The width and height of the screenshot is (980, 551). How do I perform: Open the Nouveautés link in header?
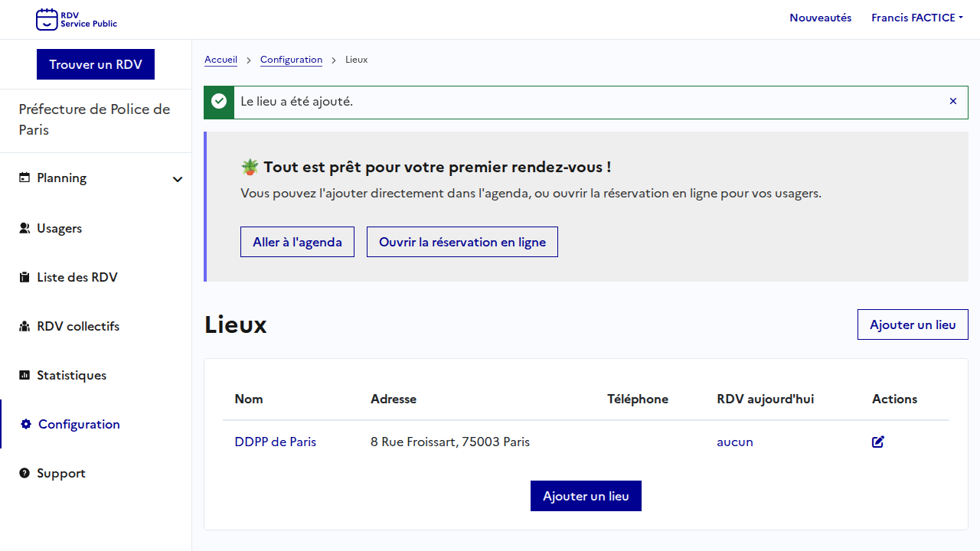[x=820, y=18]
